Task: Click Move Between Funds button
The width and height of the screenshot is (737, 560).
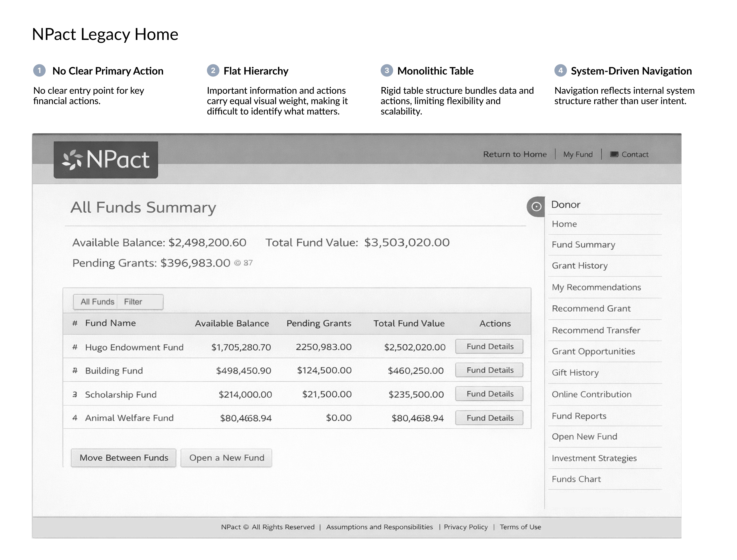Action: pyautogui.click(x=124, y=458)
